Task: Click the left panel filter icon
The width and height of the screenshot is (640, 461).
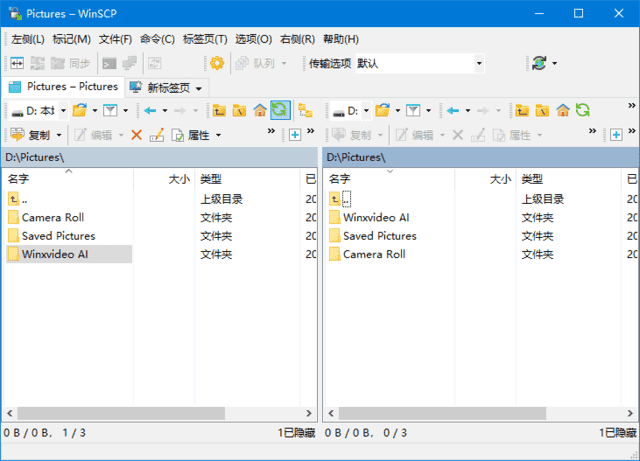Action: 110,111
